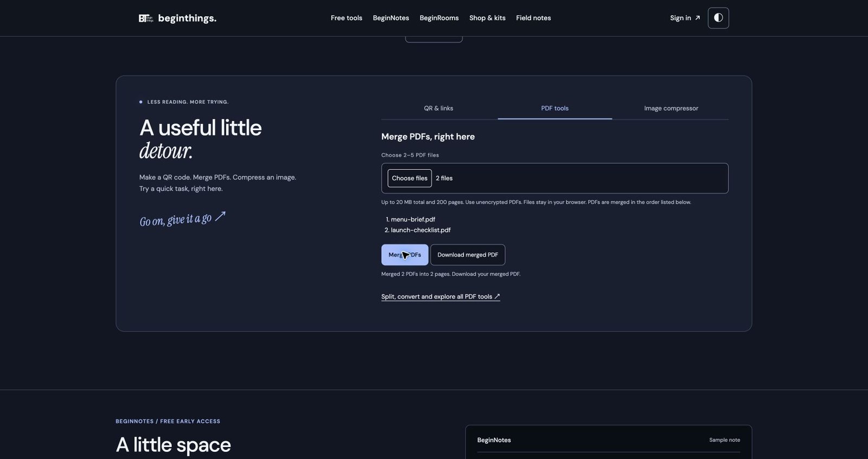The image size is (868, 459).
Task: Click the beginthings logo icon
Action: coord(145,18)
